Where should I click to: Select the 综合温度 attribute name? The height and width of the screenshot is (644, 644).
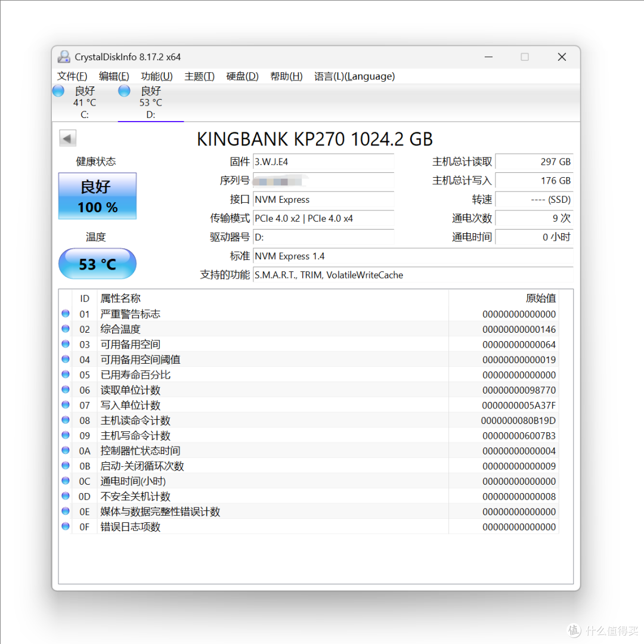(x=120, y=329)
